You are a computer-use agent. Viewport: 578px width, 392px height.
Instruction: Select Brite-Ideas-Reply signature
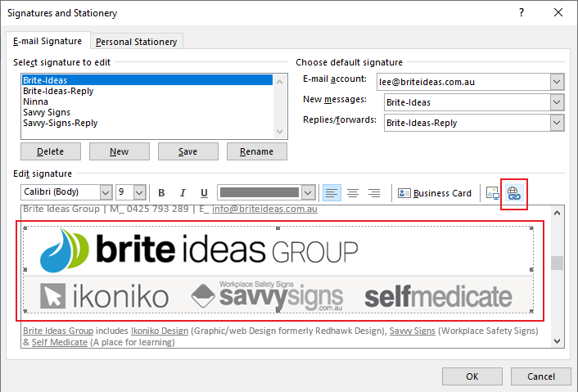click(x=147, y=91)
